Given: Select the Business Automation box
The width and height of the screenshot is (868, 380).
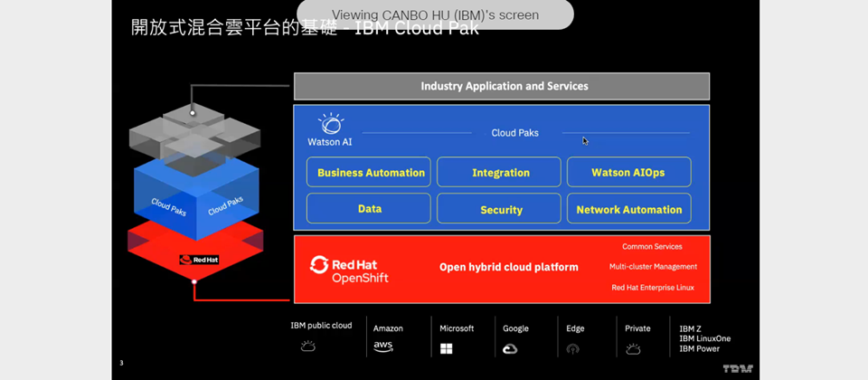Looking at the screenshot, I should click(369, 172).
